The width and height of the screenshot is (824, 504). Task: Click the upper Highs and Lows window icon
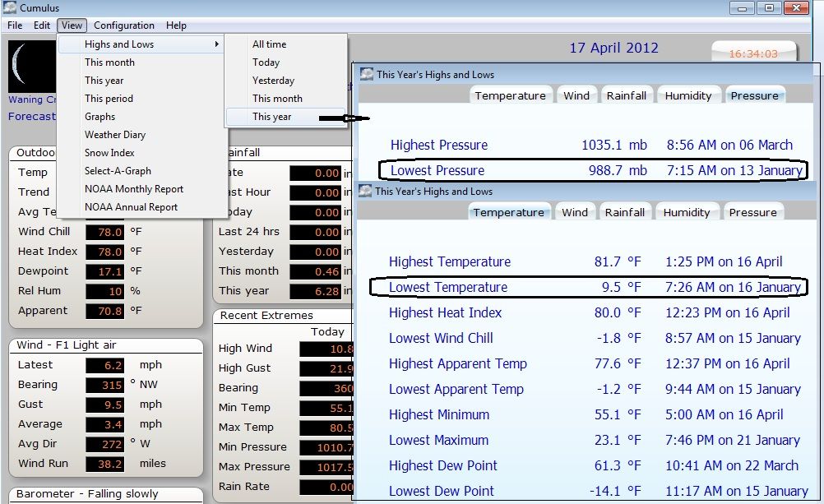(367, 74)
